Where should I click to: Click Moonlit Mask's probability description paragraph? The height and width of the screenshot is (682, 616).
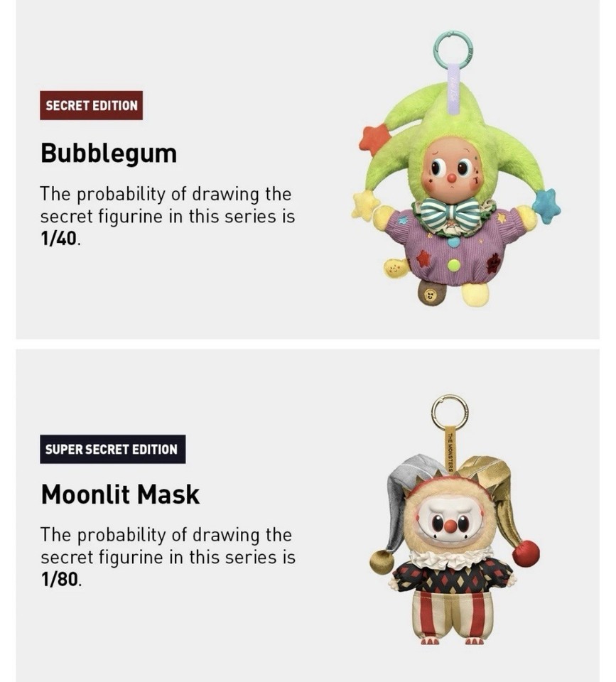tap(168, 557)
